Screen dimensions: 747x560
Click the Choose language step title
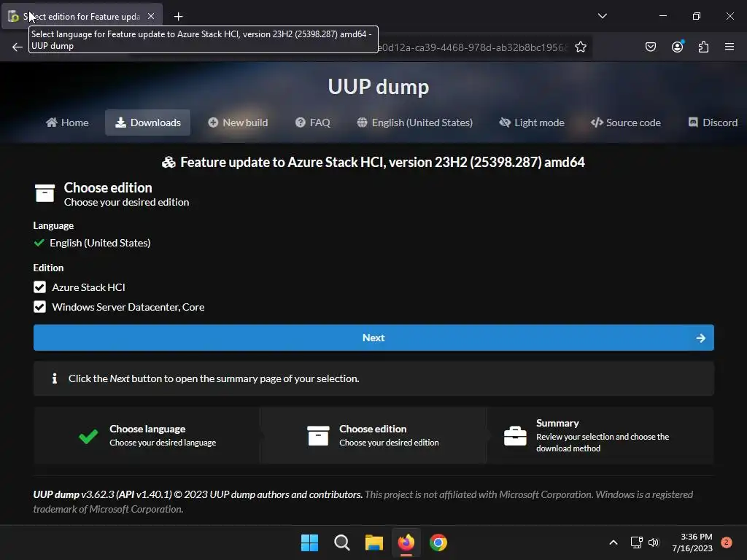coord(147,429)
